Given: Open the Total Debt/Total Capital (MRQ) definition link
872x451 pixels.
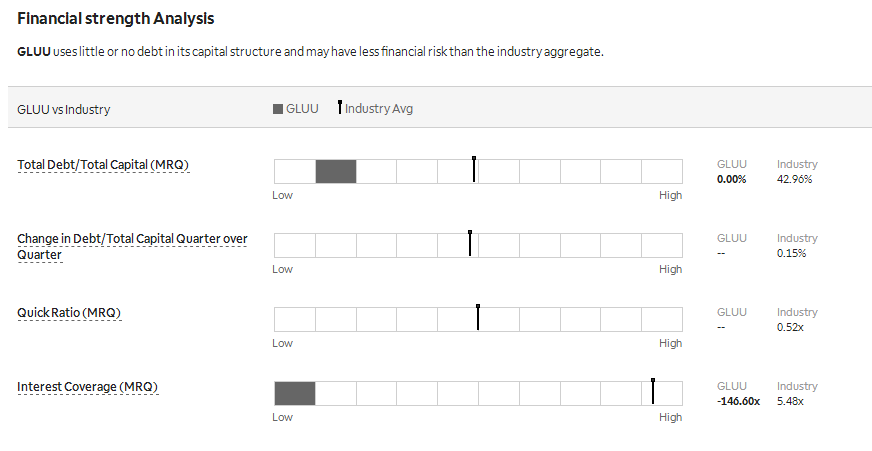Looking at the screenshot, I should tap(103, 165).
